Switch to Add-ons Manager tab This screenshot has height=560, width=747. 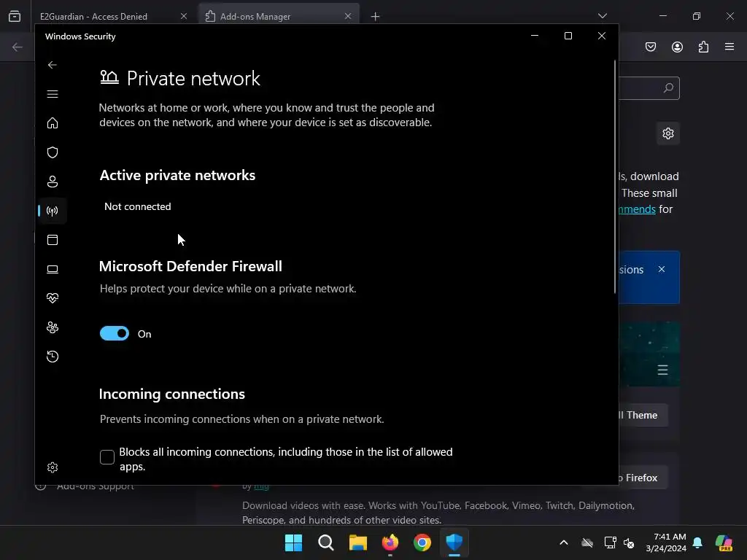tap(279, 16)
